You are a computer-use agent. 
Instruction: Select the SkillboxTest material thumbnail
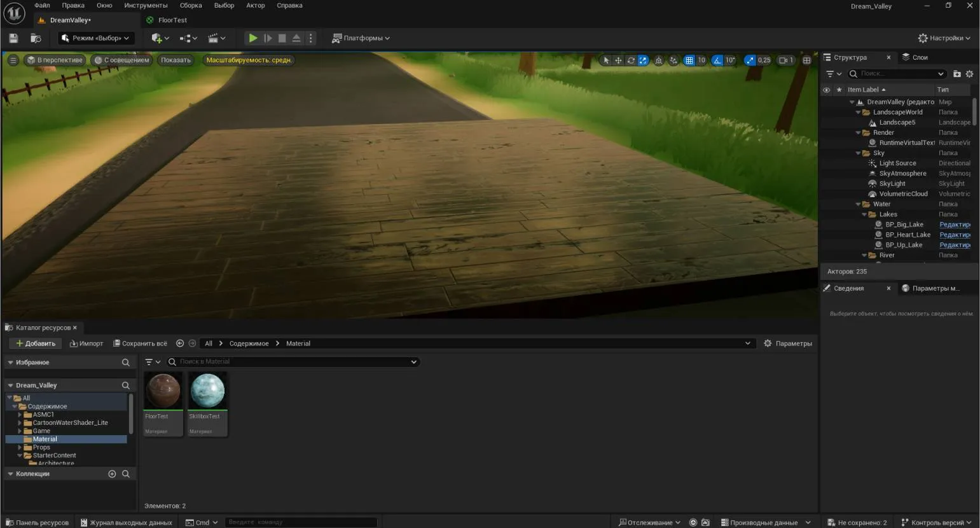[x=207, y=391]
